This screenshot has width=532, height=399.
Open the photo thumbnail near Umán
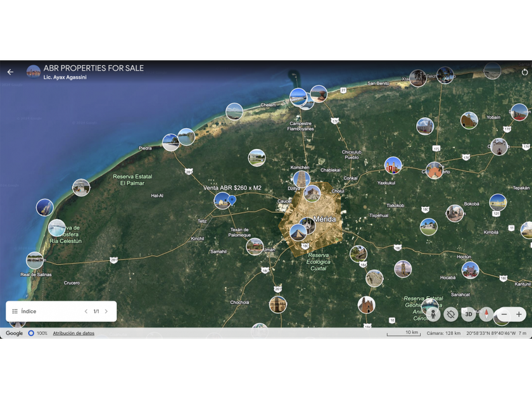tap(255, 246)
